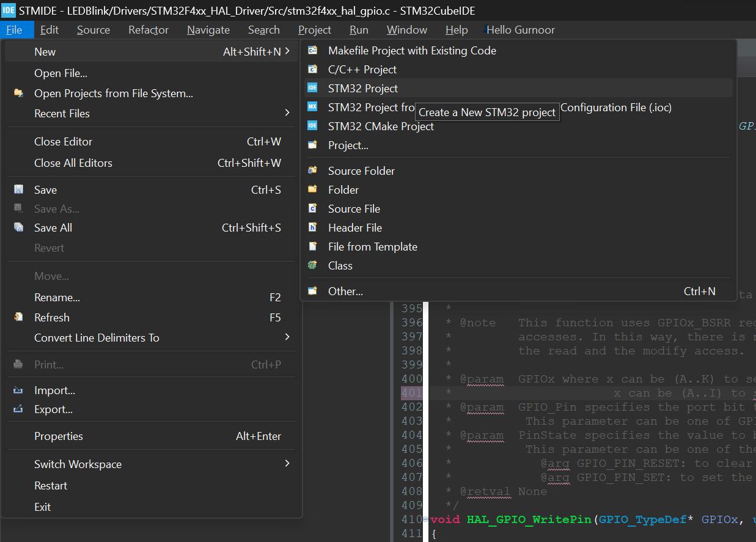This screenshot has height=542, width=756.
Task: Open the Run menu
Action: pyautogui.click(x=359, y=29)
